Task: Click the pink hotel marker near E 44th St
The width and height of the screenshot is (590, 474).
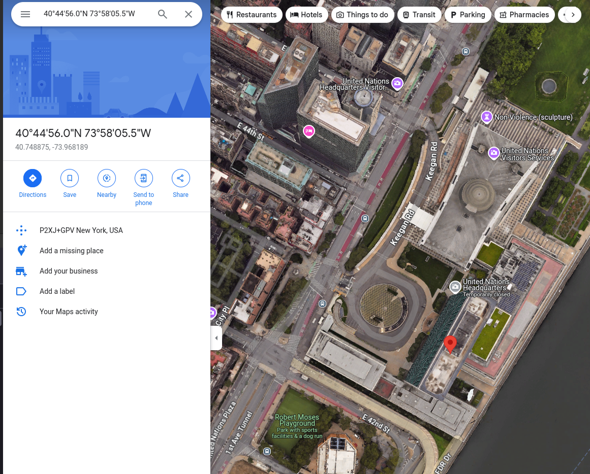Action: [x=309, y=131]
